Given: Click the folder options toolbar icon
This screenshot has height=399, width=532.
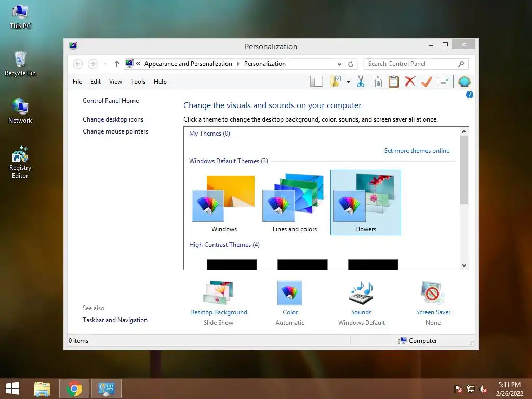Looking at the screenshot, I should tap(336, 82).
